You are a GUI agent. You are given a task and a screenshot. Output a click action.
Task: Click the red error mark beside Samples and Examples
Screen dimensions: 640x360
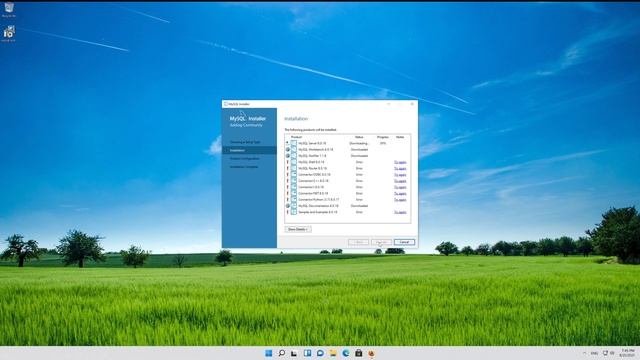tap(287, 212)
